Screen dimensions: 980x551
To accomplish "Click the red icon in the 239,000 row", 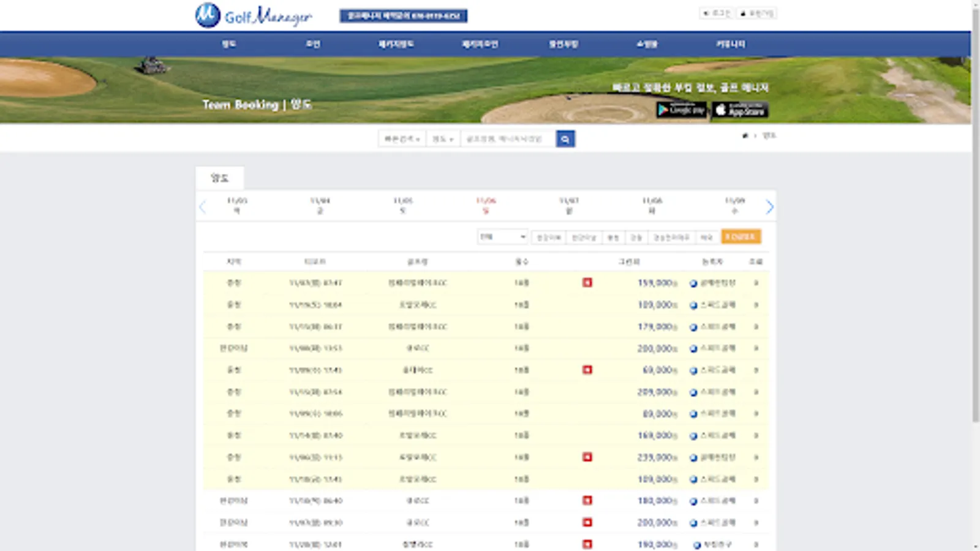I will [x=587, y=457].
